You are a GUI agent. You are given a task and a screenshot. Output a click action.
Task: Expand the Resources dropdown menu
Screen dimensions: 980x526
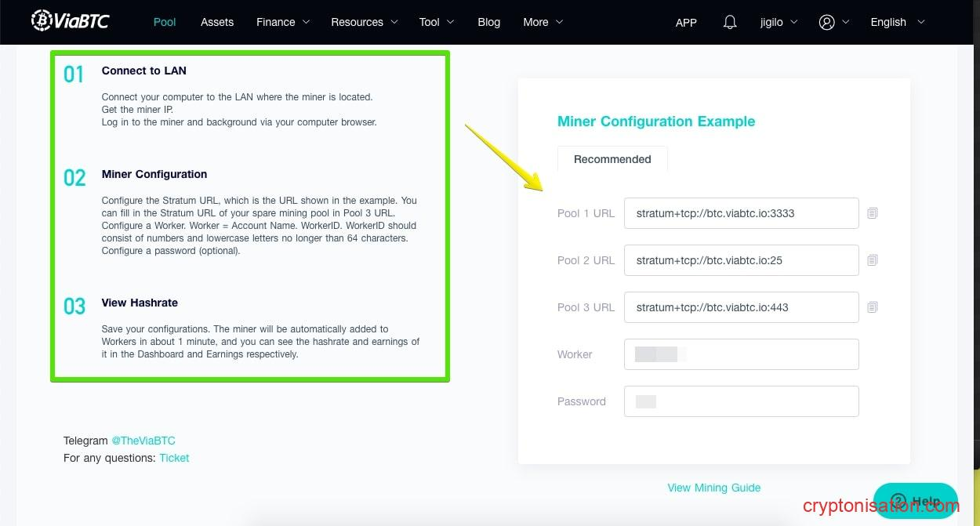[x=365, y=22]
